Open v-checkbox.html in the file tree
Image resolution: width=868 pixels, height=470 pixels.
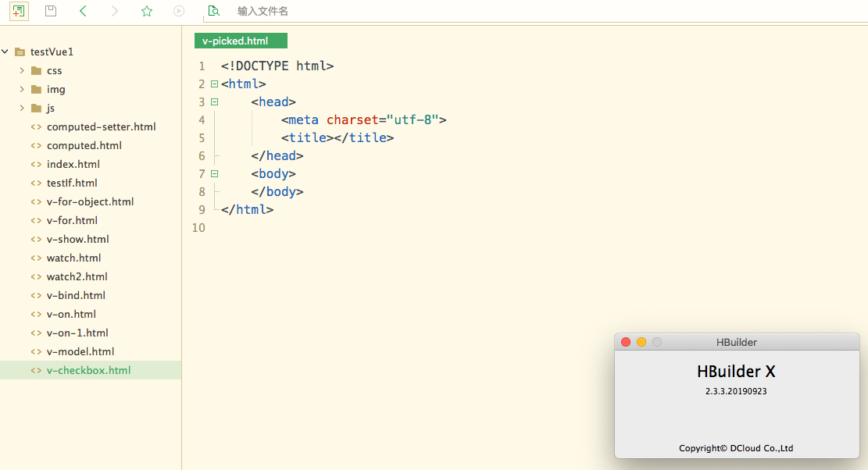click(x=88, y=370)
